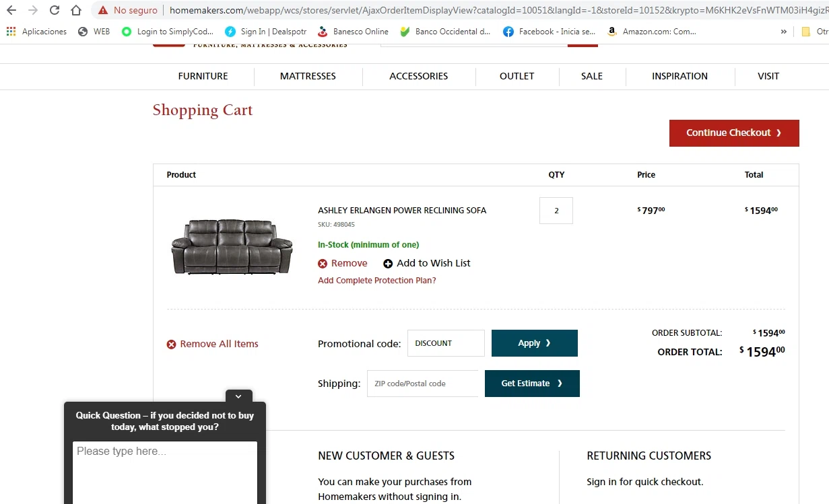This screenshot has height=504, width=829.
Task: Open the VISIT menu
Action: (768, 76)
